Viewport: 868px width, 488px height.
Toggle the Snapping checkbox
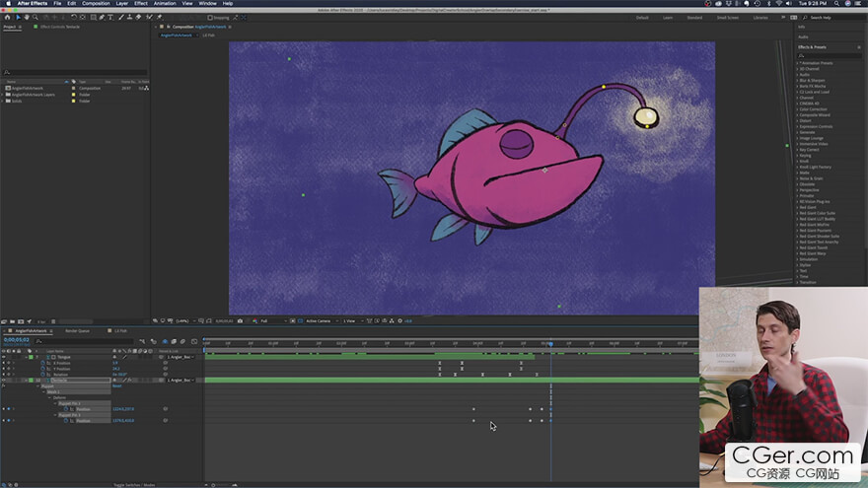click(x=210, y=17)
